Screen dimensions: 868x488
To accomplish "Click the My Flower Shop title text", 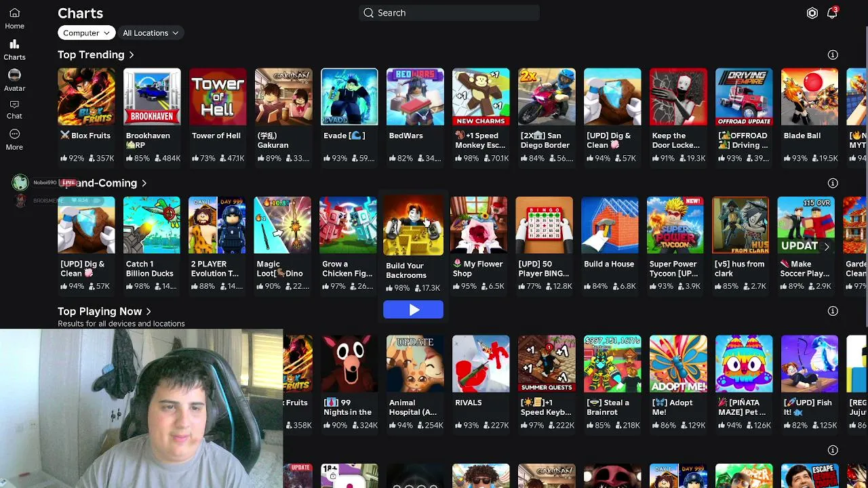I will (x=477, y=269).
